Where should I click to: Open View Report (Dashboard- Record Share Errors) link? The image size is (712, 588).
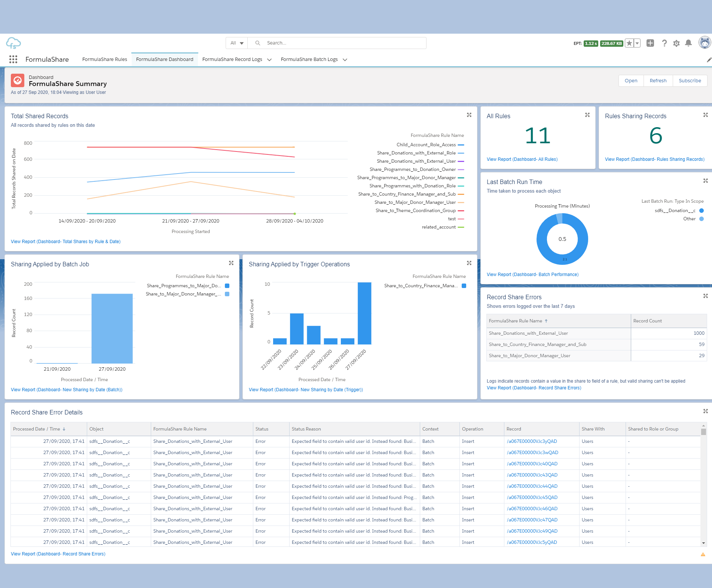[534, 388]
